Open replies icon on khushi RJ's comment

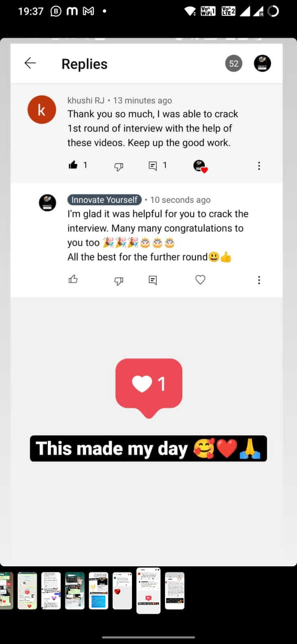tap(153, 166)
